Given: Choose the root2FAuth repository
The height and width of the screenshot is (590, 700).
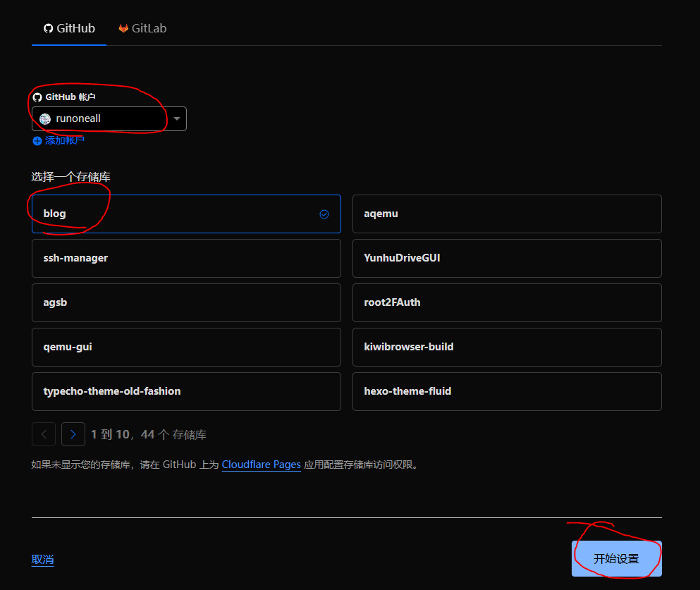Looking at the screenshot, I should pyautogui.click(x=507, y=302).
